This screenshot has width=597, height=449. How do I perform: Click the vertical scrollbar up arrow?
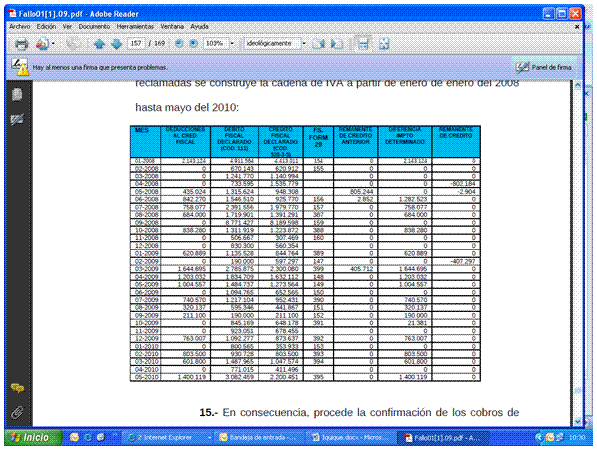coord(578,85)
